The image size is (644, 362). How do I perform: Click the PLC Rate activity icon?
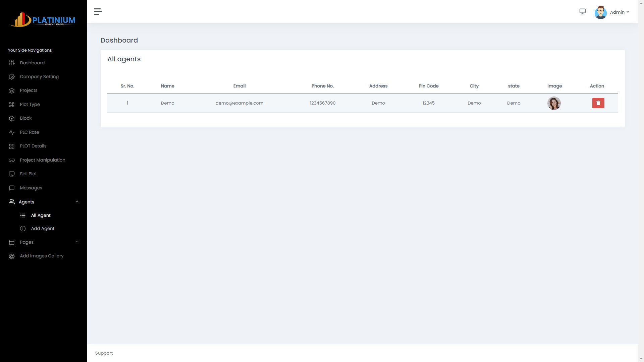12,132
